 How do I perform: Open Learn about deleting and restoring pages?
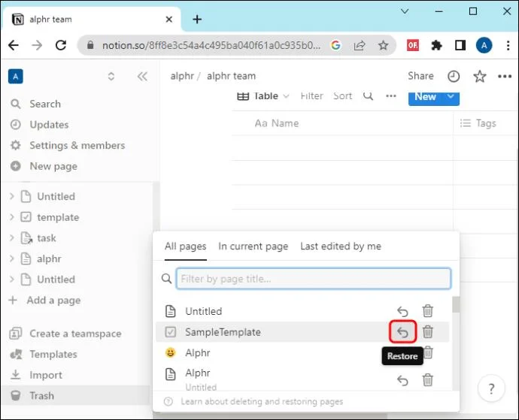262,401
